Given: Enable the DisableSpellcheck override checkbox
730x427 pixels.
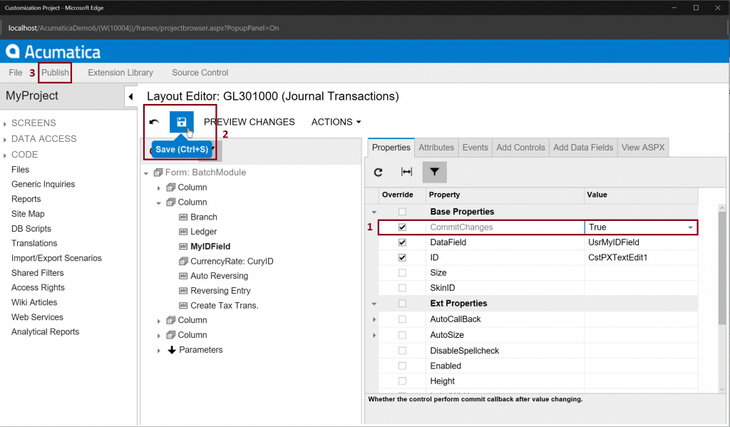Looking at the screenshot, I should coord(402,351).
